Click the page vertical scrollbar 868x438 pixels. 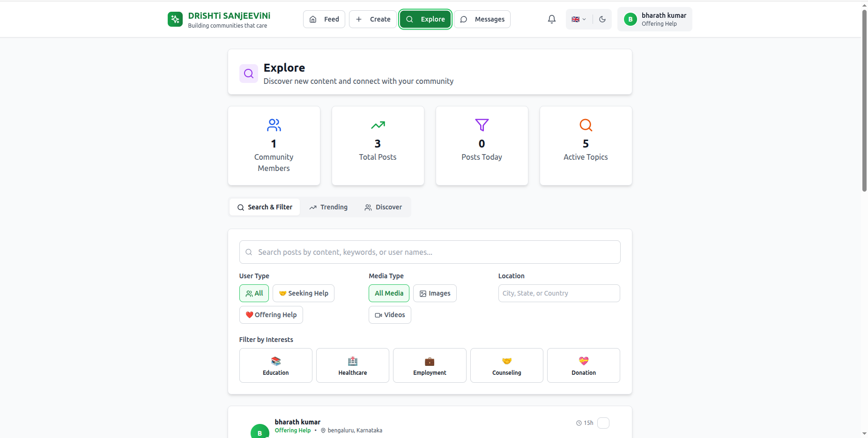pos(864,101)
